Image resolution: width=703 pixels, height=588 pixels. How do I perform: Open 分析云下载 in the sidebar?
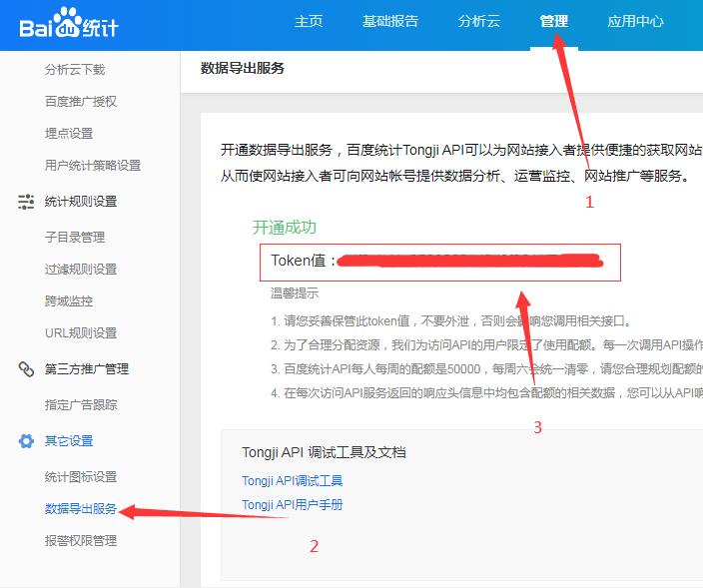[x=75, y=70]
